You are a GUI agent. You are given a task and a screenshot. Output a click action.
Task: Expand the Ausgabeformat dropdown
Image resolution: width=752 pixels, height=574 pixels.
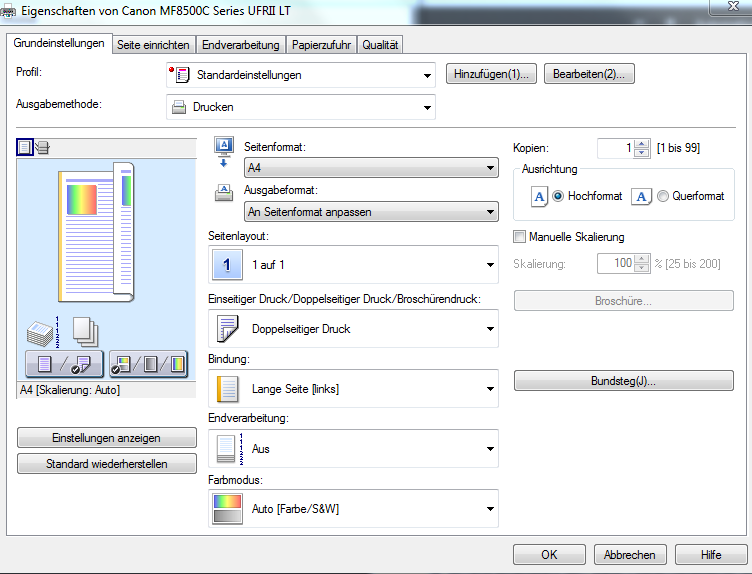coord(371,211)
